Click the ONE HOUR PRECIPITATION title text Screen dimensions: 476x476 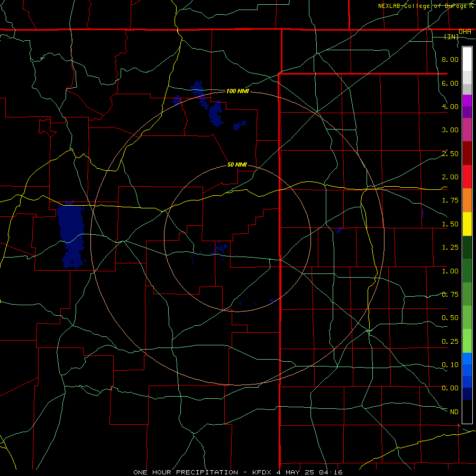[x=186, y=472]
